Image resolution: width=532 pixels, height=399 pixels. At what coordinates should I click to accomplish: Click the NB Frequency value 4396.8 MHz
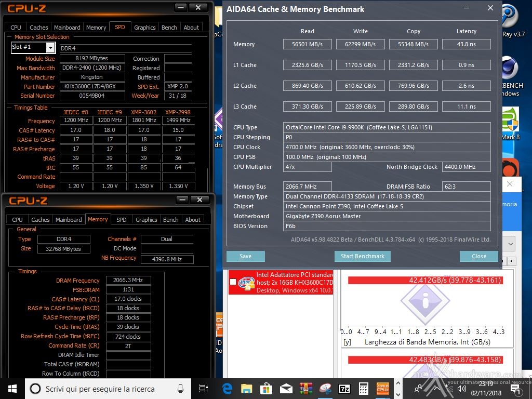[167, 260]
